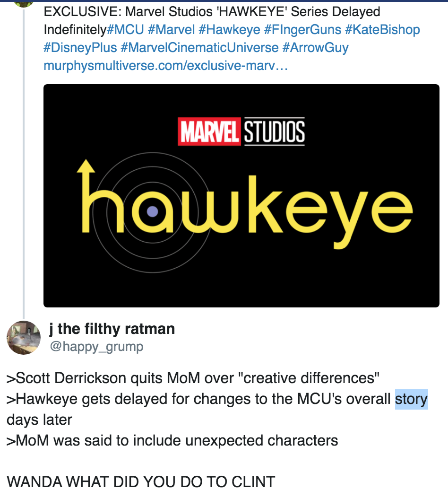Click the "Scott Derrickson quits MoM" line
The image size is (448, 490).
pyautogui.click(x=193, y=378)
